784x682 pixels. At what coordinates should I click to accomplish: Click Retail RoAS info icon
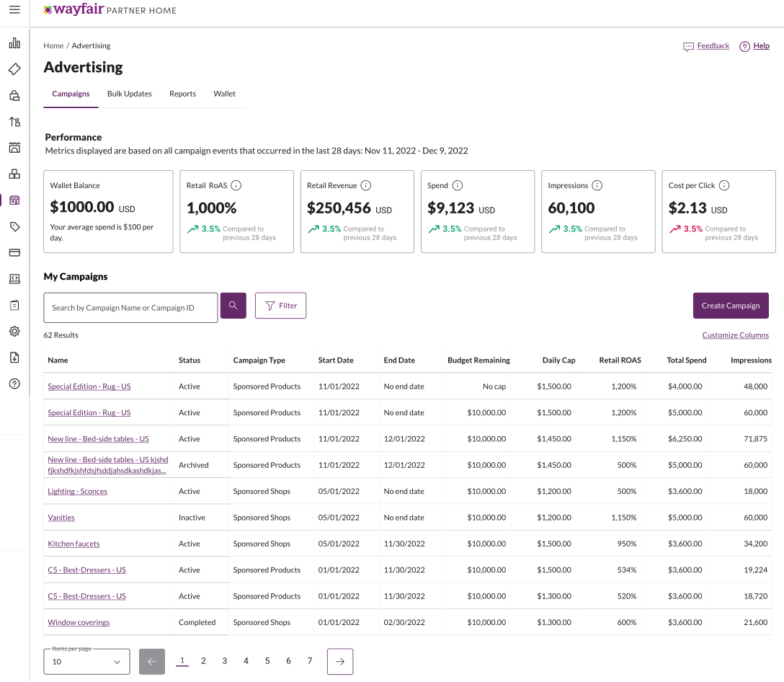236,185
